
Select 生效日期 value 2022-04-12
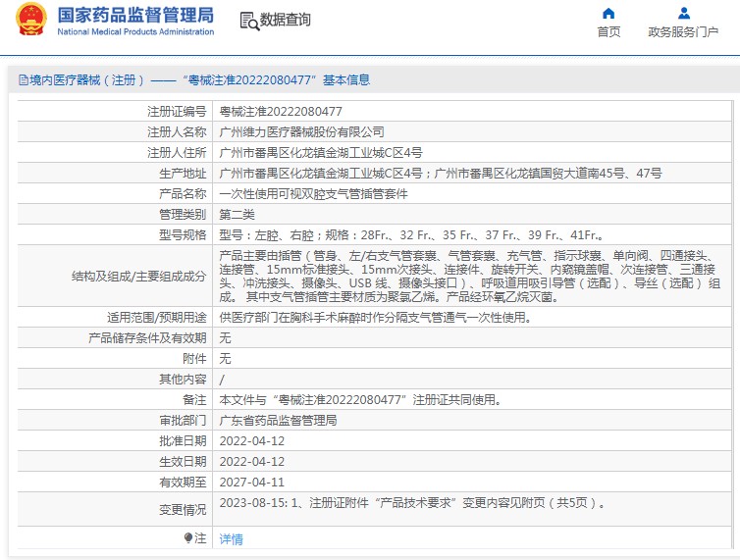click(x=252, y=461)
